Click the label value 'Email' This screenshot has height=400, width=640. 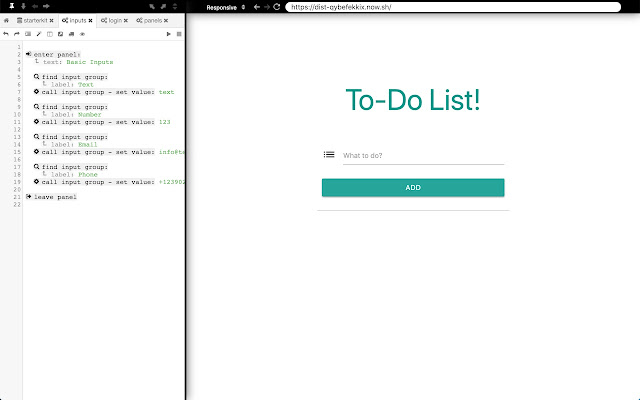[x=88, y=144]
